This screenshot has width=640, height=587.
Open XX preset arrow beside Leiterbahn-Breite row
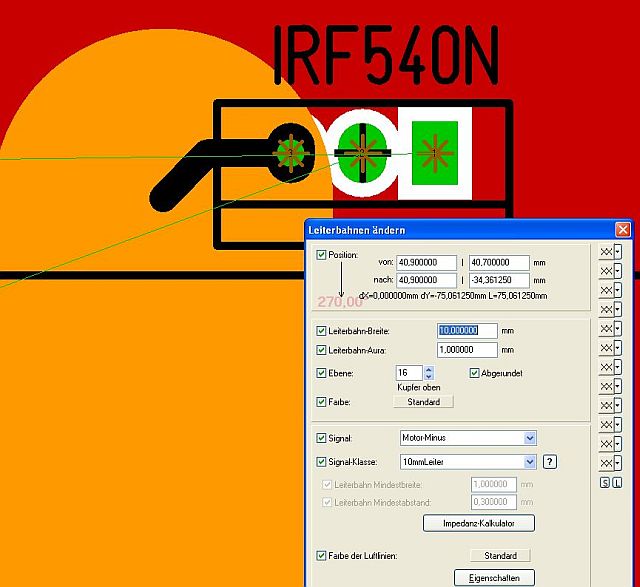click(x=618, y=329)
